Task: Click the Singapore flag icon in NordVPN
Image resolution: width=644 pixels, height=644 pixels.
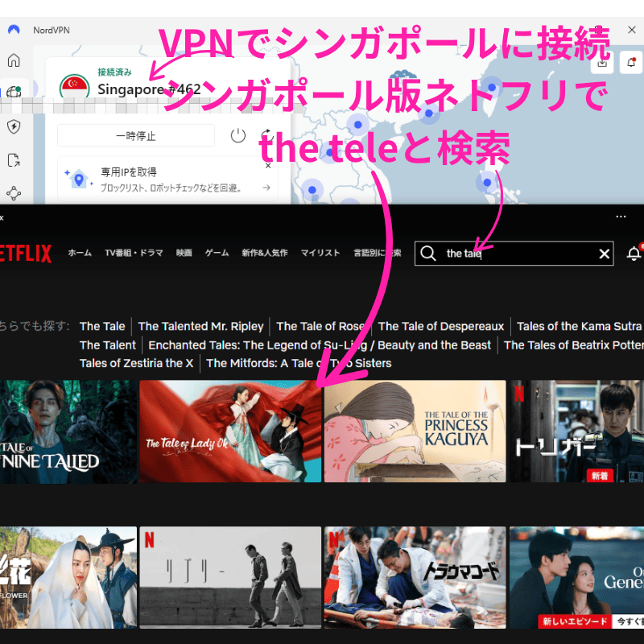Action: 74,86
